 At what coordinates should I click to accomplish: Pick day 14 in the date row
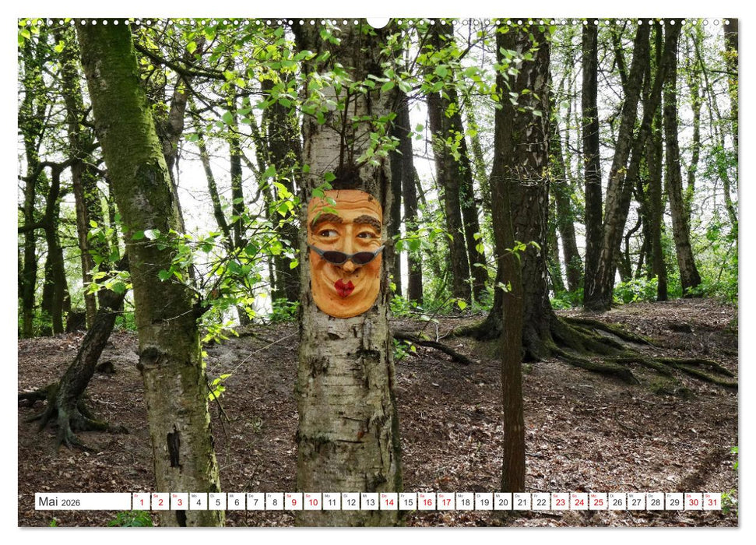point(388,501)
